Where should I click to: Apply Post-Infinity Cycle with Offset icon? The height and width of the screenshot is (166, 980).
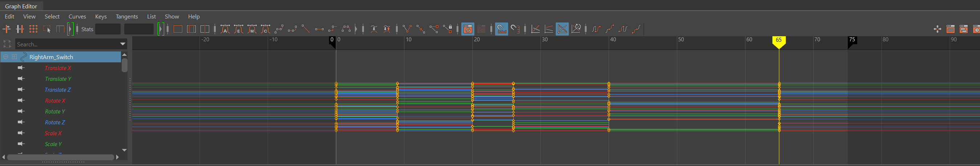pyautogui.click(x=636, y=29)
